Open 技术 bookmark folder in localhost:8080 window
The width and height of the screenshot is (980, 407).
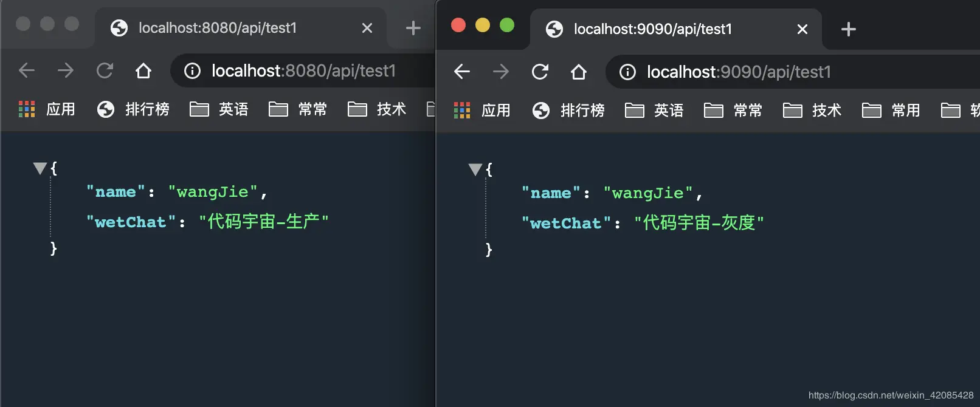377,109
